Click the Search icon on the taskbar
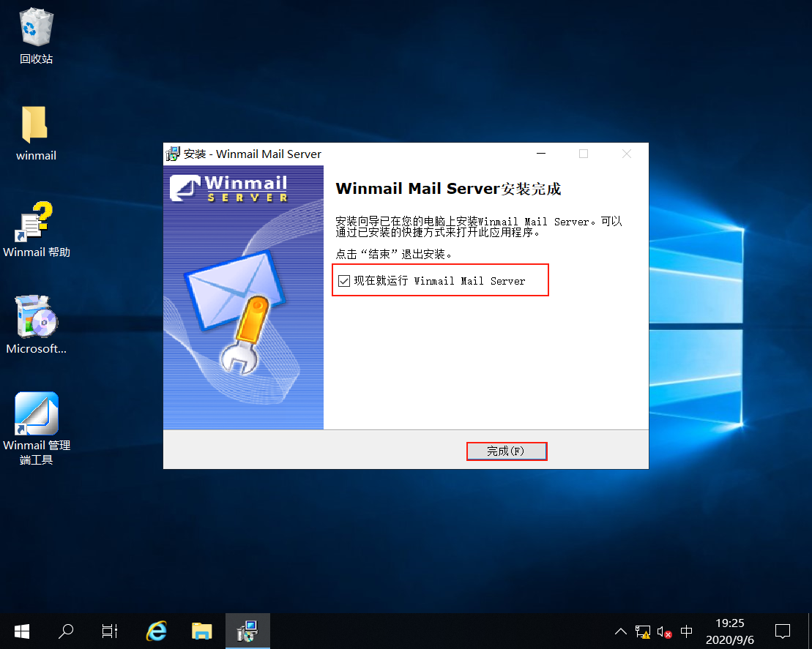Image resolution: width=812 pixels, height=649 pixels. 65,631
